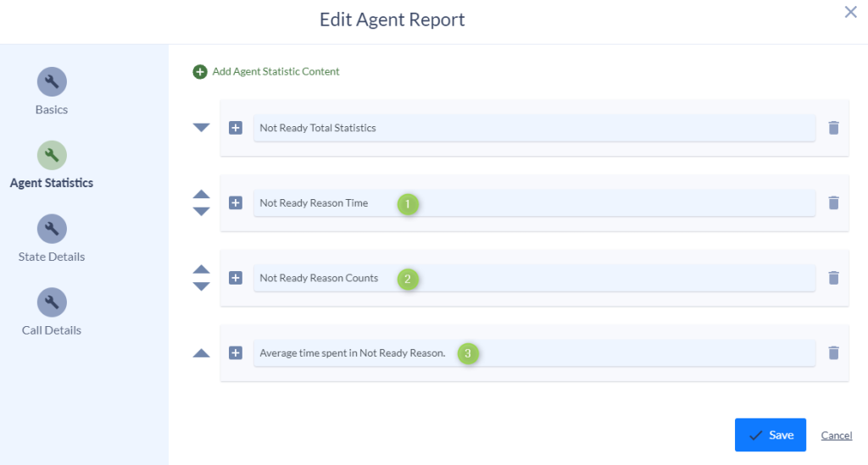Image resolution: width=868 pixels, height=465 pixels.
Task: Move Not Ready Reason Counts down
Action: point(201,286)
